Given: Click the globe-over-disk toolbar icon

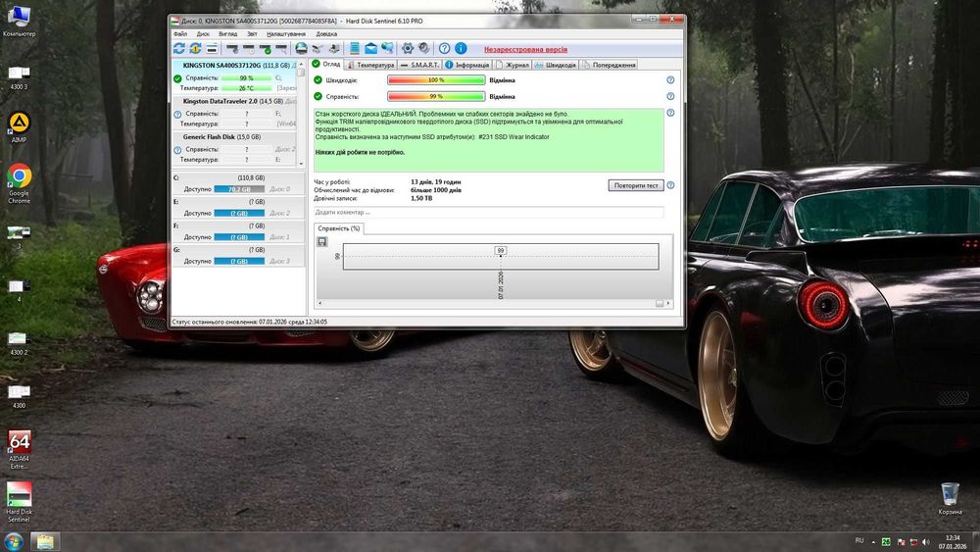Looking at the screenshot, I should (x=301, y=48).
